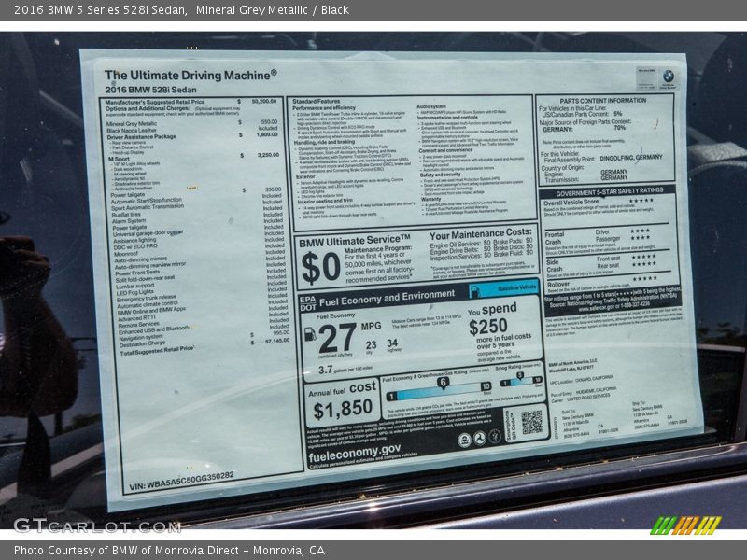Click 'Frontal Crash' rating label
The height and width of the screenshot is (560, 747).
[555, 238]
